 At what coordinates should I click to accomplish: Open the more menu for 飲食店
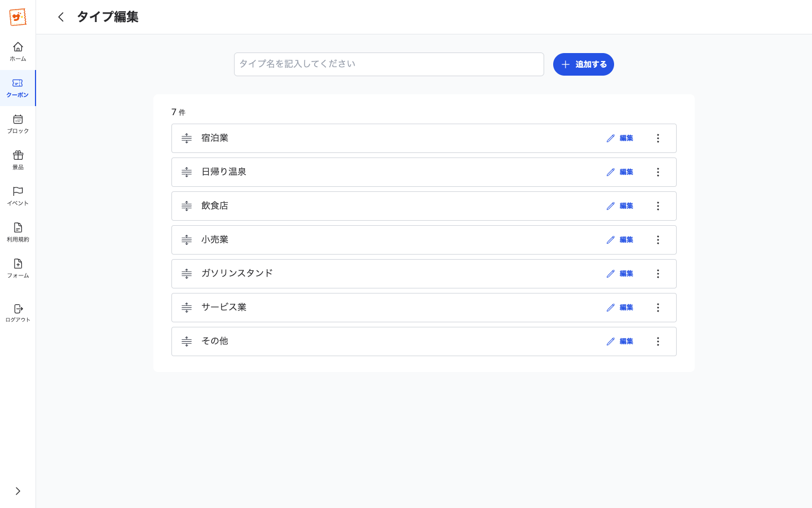pos(658,206)
